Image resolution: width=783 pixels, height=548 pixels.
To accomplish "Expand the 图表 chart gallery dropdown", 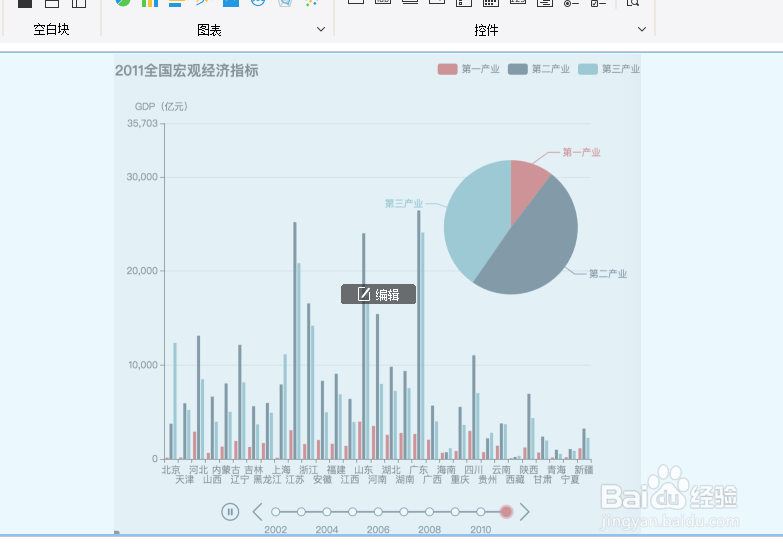I will (321, 29).
